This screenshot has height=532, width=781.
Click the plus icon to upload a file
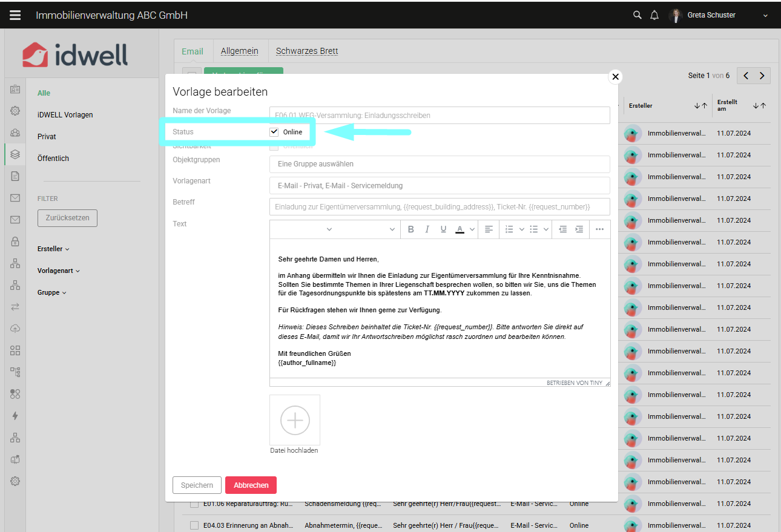click(295, 419)
